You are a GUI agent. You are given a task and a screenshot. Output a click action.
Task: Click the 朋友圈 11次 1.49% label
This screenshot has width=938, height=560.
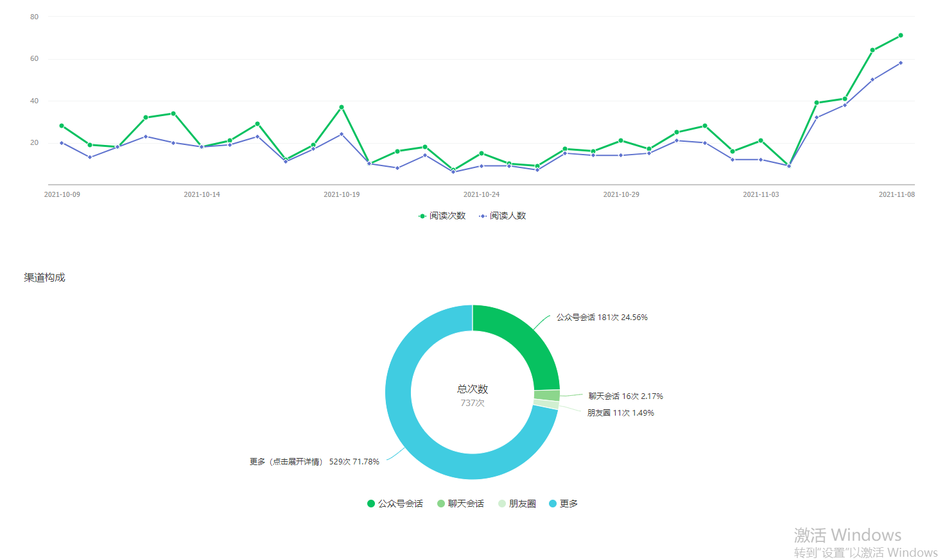pos(620,413)
